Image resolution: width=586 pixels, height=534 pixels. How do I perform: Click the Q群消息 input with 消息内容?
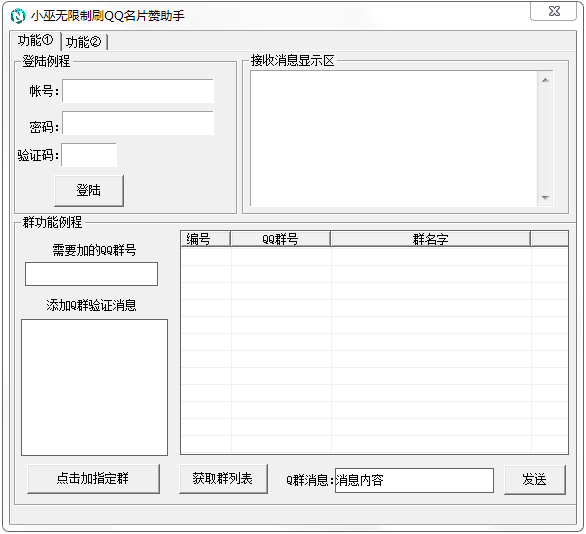[414, 480]
